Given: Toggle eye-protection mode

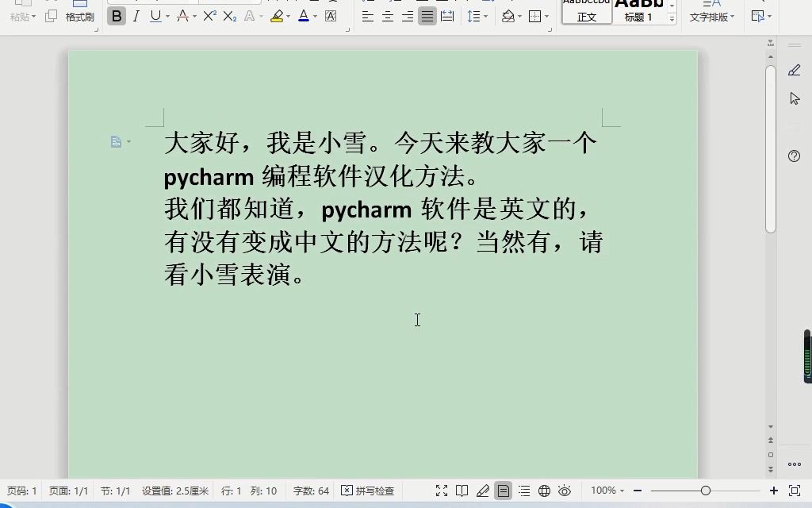Looking at the screenshot, I should 565,490.
